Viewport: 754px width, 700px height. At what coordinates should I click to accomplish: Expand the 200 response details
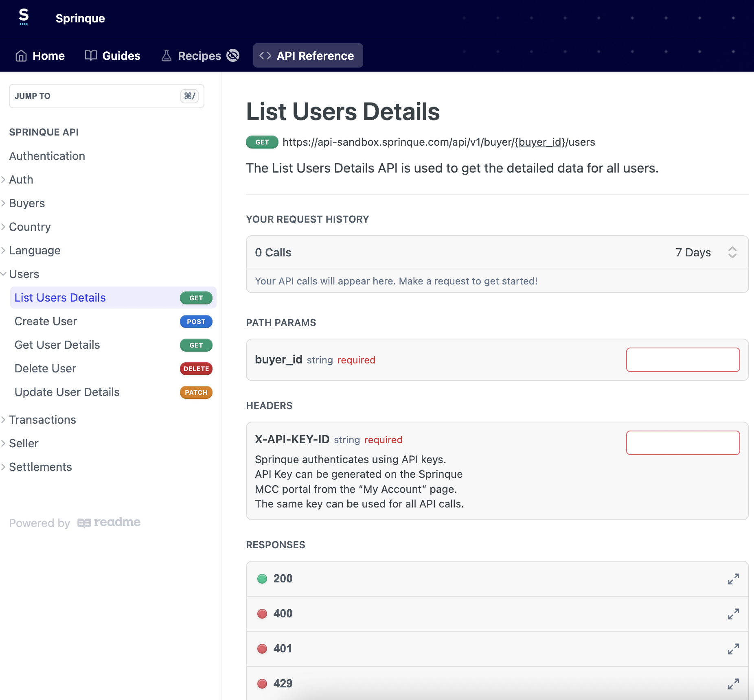tap(734, 579)
